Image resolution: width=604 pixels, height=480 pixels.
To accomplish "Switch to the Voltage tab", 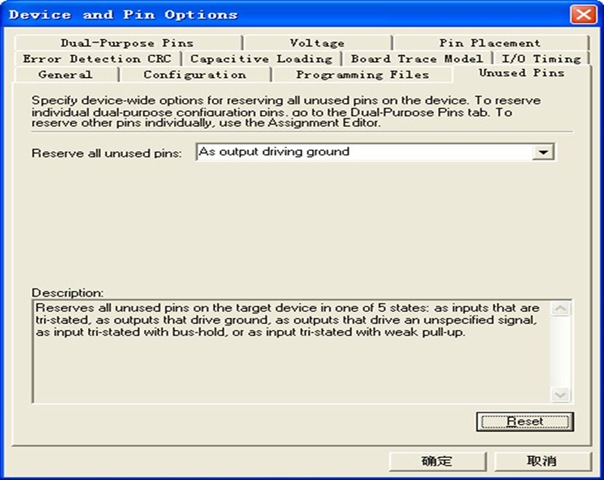I will coord(317,43).
